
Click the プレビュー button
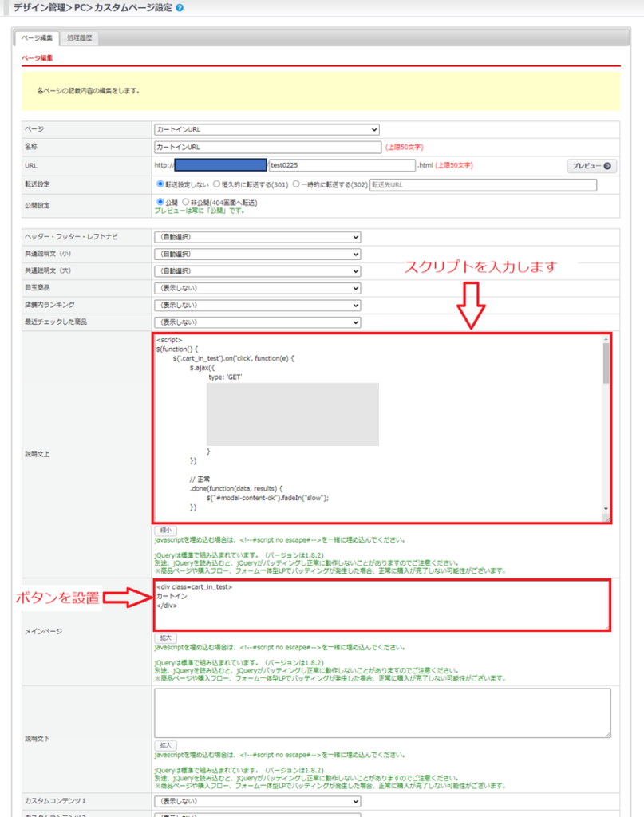pos(591,166)
